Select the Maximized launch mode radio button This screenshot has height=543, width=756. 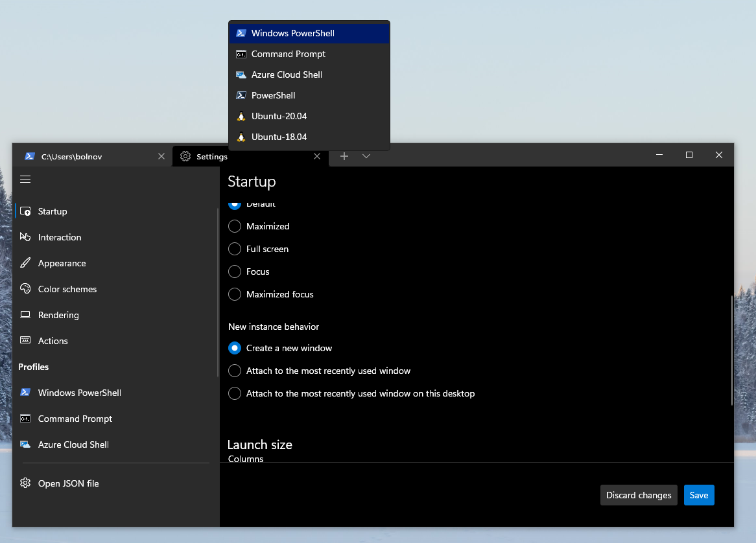point(234,226)
